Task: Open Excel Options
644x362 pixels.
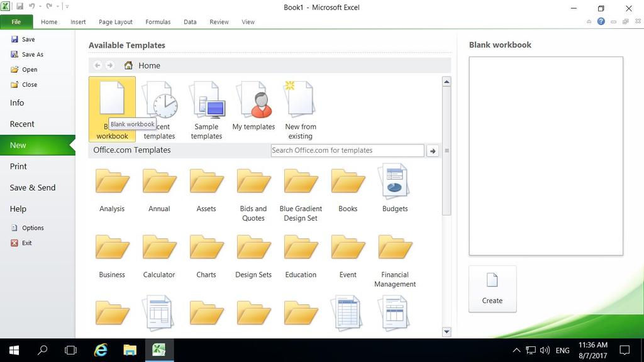Action: pos(28,228)
